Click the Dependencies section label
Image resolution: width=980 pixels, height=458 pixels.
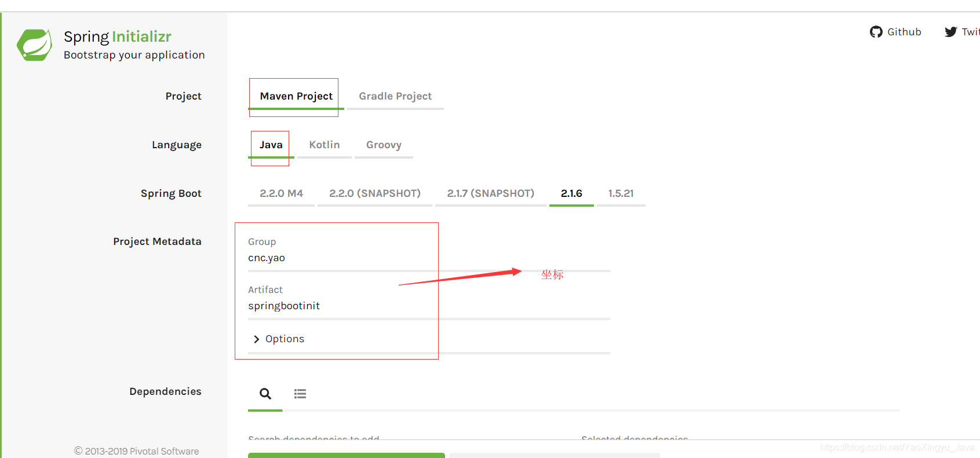165,391
